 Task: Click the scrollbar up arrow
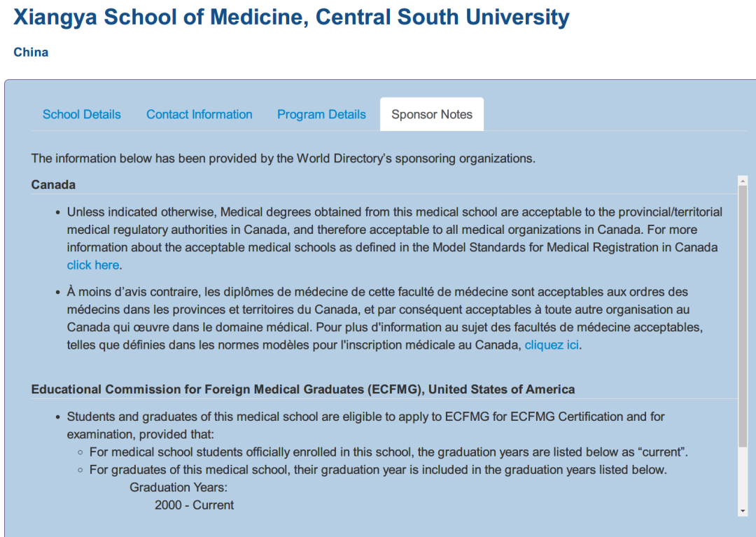[743, 181]
